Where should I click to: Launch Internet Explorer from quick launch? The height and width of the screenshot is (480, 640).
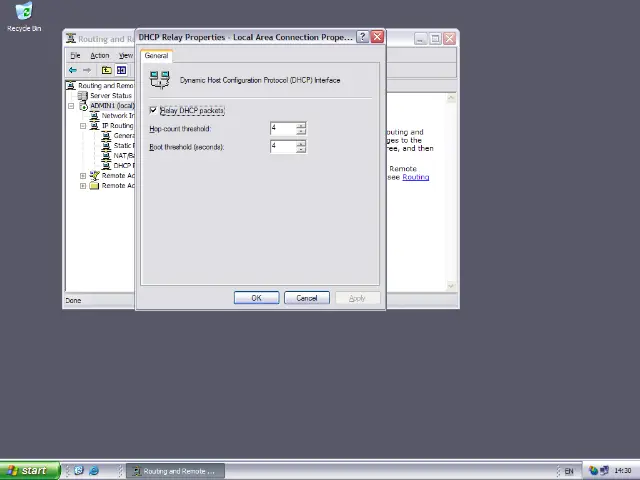point(94,471)
